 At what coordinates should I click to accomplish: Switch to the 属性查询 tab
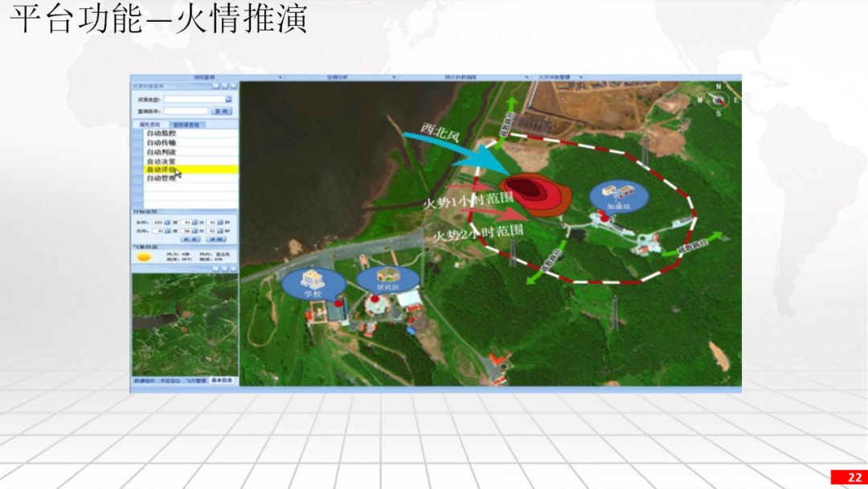[149, 125]
